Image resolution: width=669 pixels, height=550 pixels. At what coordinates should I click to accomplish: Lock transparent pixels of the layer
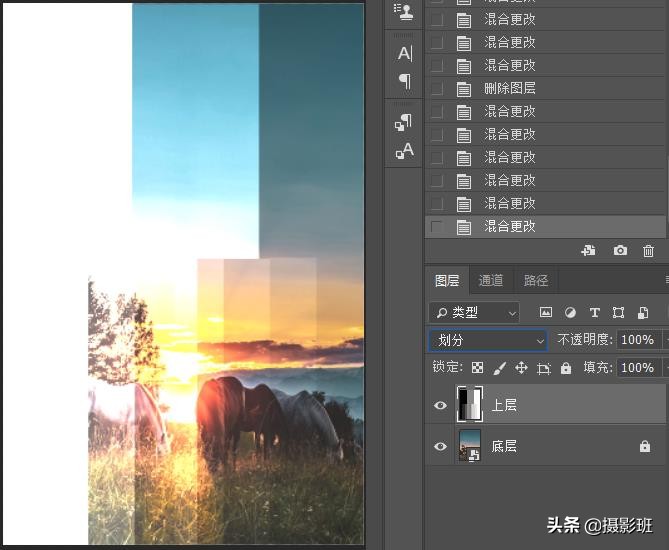coord(477,367)
